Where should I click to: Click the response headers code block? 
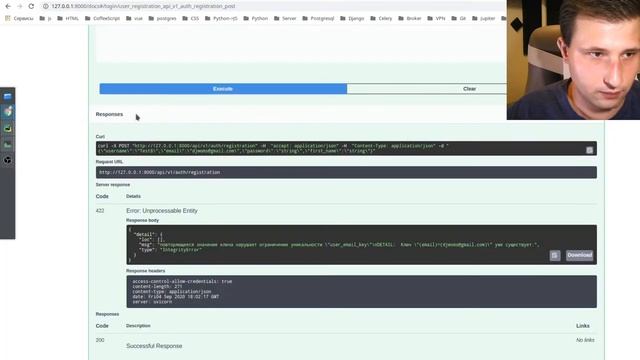point(361,291)
